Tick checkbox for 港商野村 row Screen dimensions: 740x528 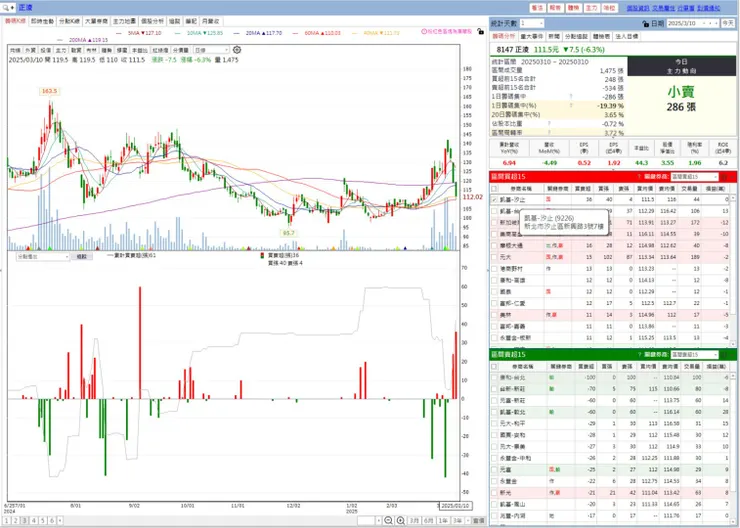pos(494,268)
